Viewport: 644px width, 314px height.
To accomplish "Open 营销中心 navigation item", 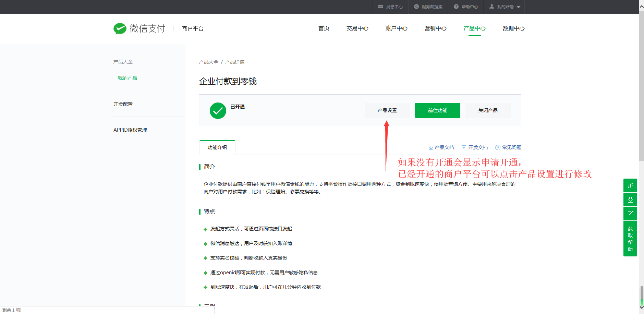I will pyautogui.click(x=435, y=28).
